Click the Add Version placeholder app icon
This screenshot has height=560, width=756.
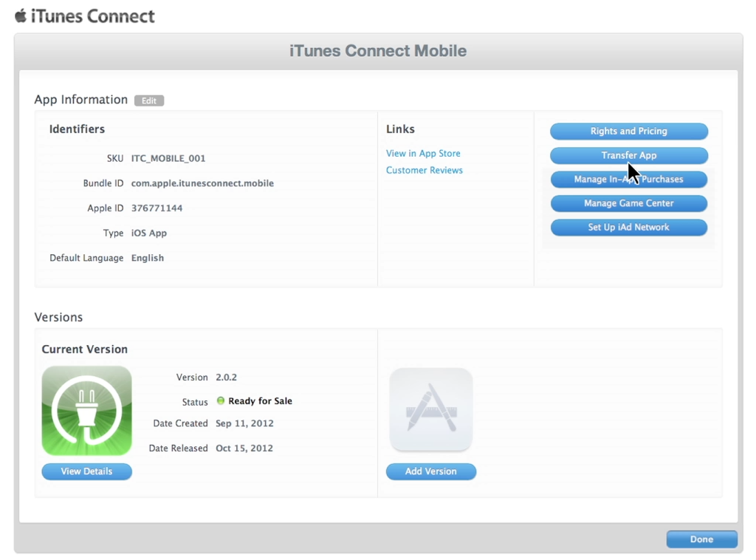pos(431,409)
